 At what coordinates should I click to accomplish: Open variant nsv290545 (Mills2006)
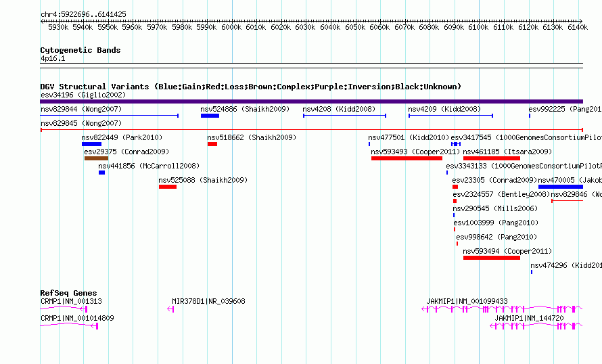495,208
